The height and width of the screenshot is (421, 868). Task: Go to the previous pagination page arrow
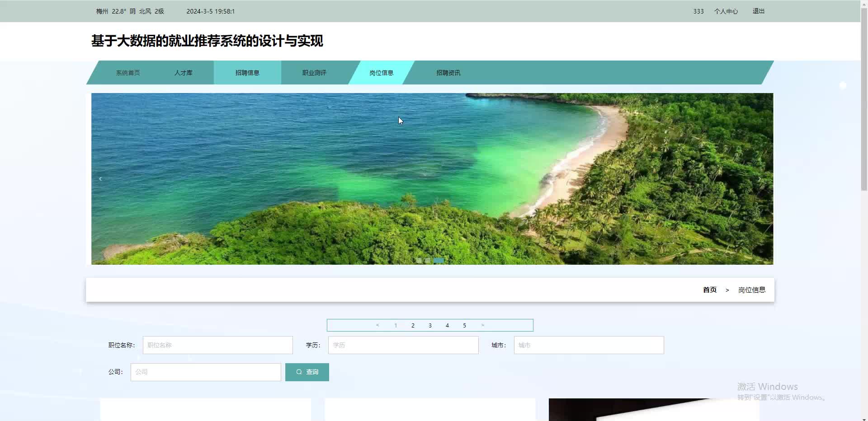(x=377, y=325)
